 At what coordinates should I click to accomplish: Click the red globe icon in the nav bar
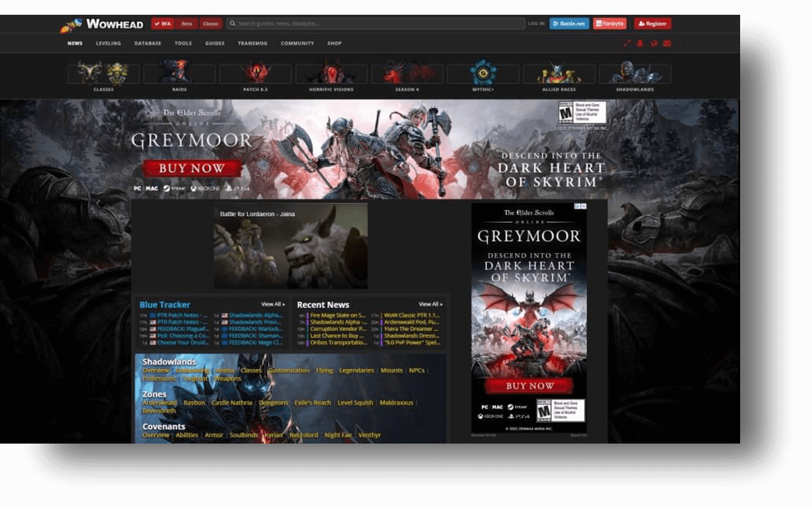[x=653, y=44]
